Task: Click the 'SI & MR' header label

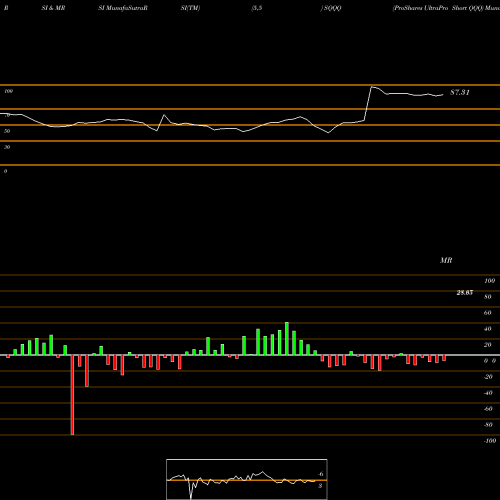Action: [x=53, y=8]
